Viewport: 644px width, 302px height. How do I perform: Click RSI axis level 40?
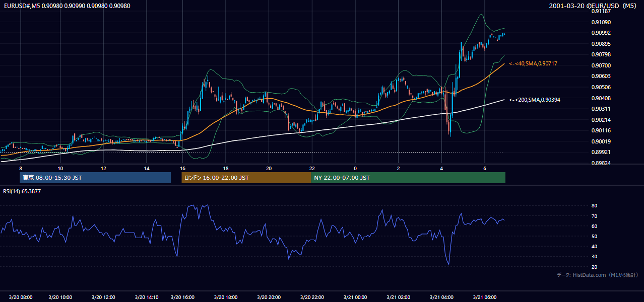tap(594, 246)
